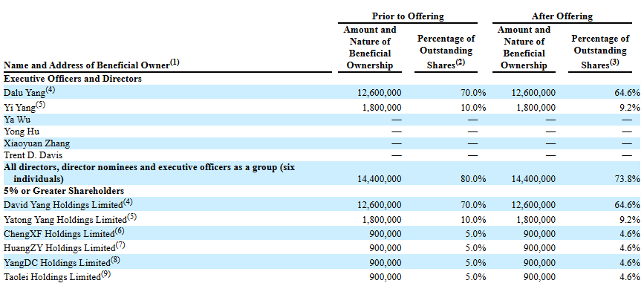The height and width of the screenshot is (289, 644).
Task: Click Yatong Yang Holdings Limited name
Action: pos(65,220)
